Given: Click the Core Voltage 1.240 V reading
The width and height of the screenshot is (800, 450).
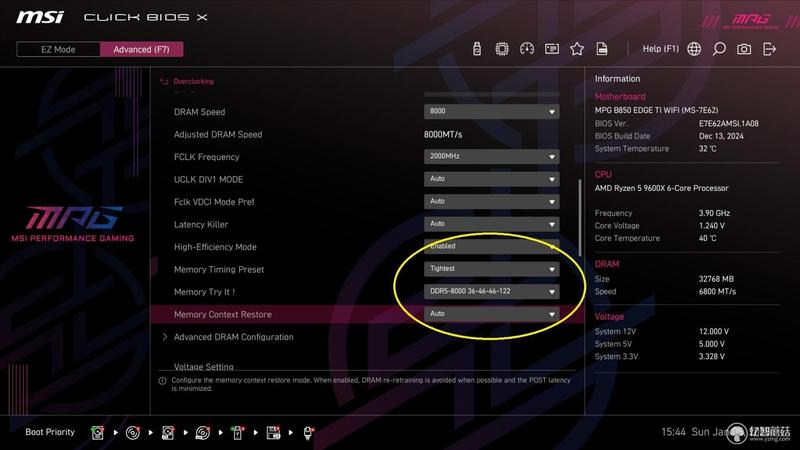Looking at the screenshot, I should click(x=712, y=226).
